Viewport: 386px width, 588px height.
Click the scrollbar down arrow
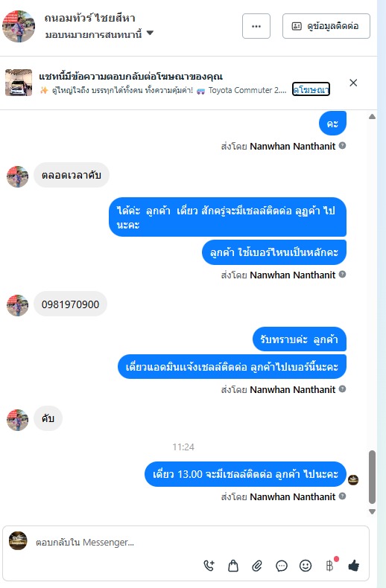(x=372, y=511)
